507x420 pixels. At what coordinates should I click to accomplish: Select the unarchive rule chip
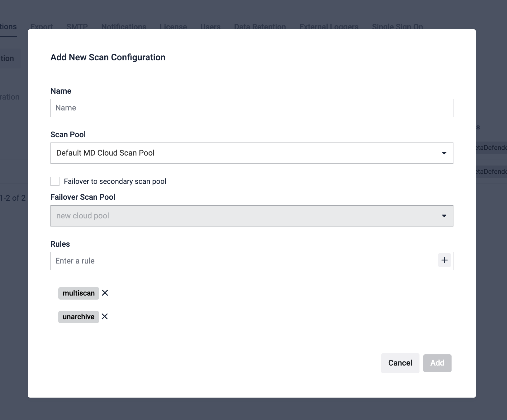click(78, 317)
